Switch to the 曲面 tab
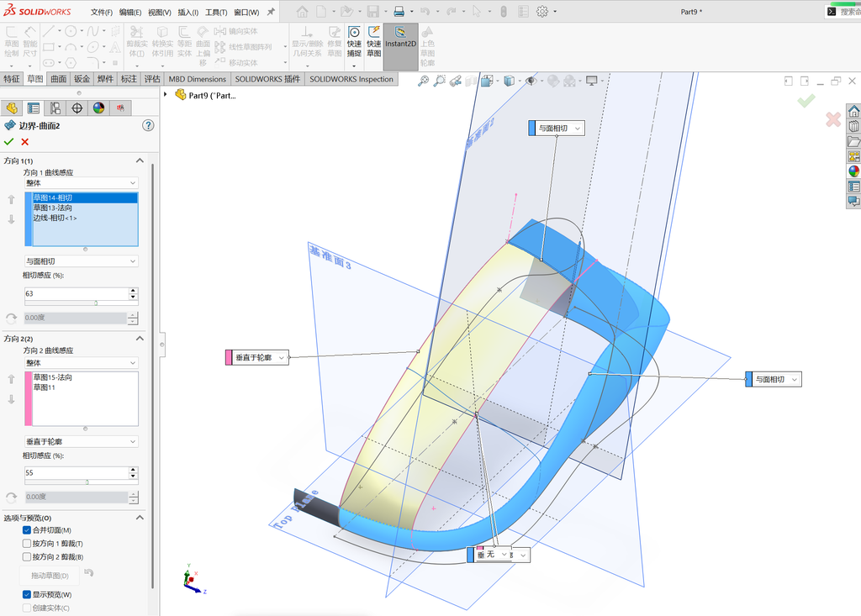The image size is (861, 616). (x=58, y=79)
